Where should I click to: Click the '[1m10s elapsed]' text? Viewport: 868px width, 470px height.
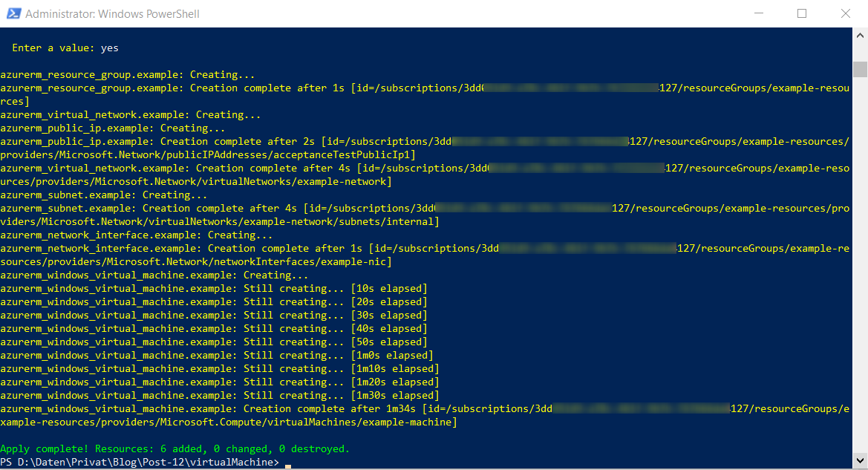(395, 369)
